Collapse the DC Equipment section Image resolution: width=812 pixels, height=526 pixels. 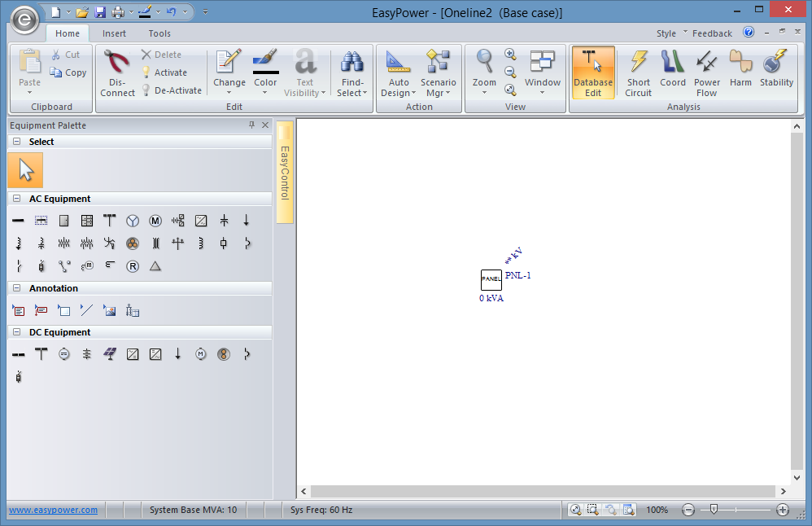[16, 332]
